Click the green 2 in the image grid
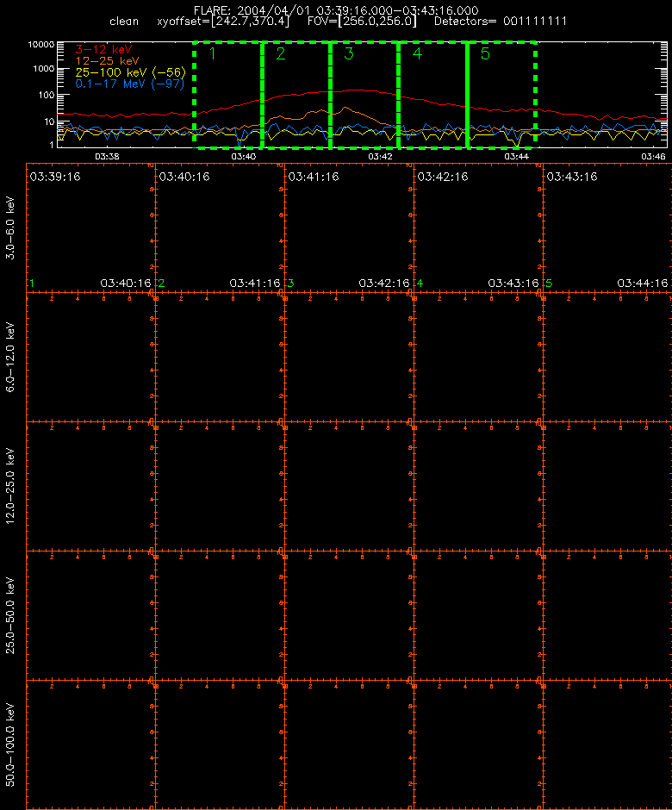This screenshot has height=810, width=672. click(x=162, y=283)
